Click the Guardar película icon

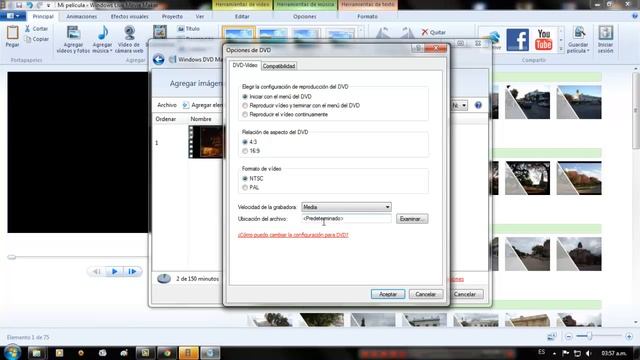(x=579, y=33)
